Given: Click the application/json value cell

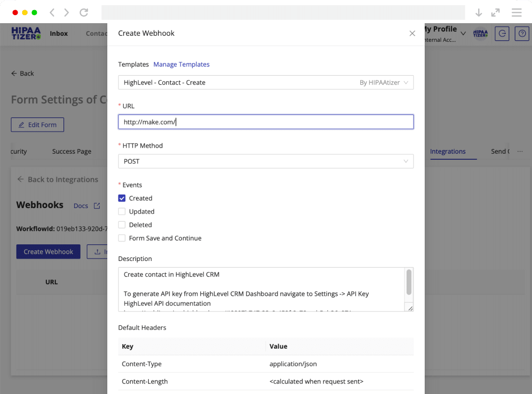Looking at the screenshot, I should pyautogui.click(x=340, y=364).
